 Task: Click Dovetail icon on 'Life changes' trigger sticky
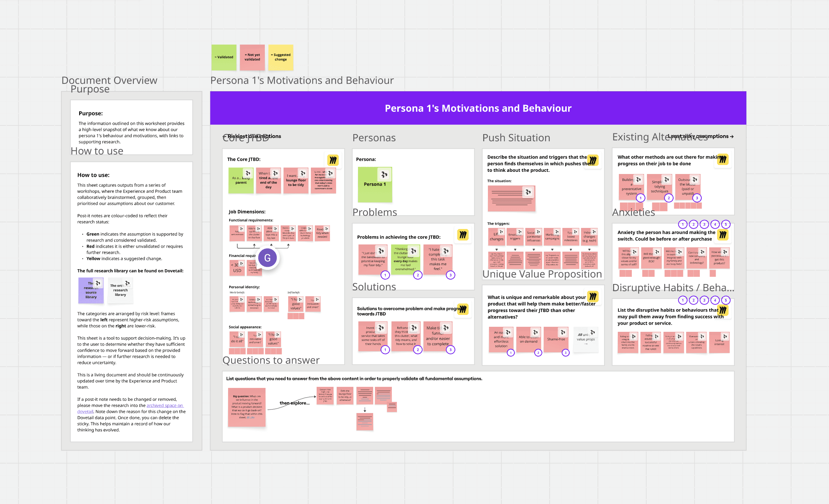tap(501, 232)
